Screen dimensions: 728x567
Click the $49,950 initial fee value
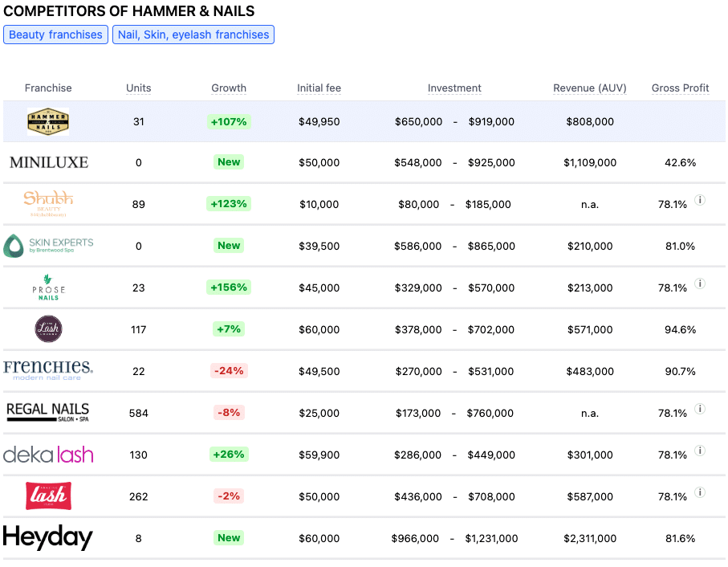pos(319,121)
